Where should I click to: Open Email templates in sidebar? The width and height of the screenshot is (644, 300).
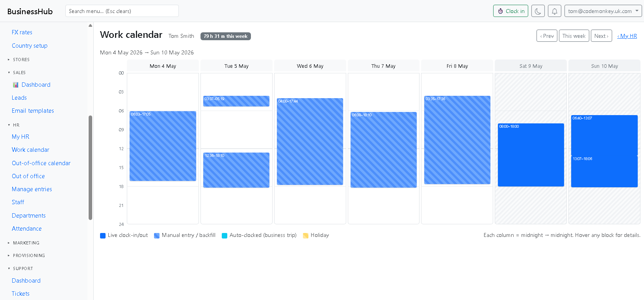pos(33,111)
